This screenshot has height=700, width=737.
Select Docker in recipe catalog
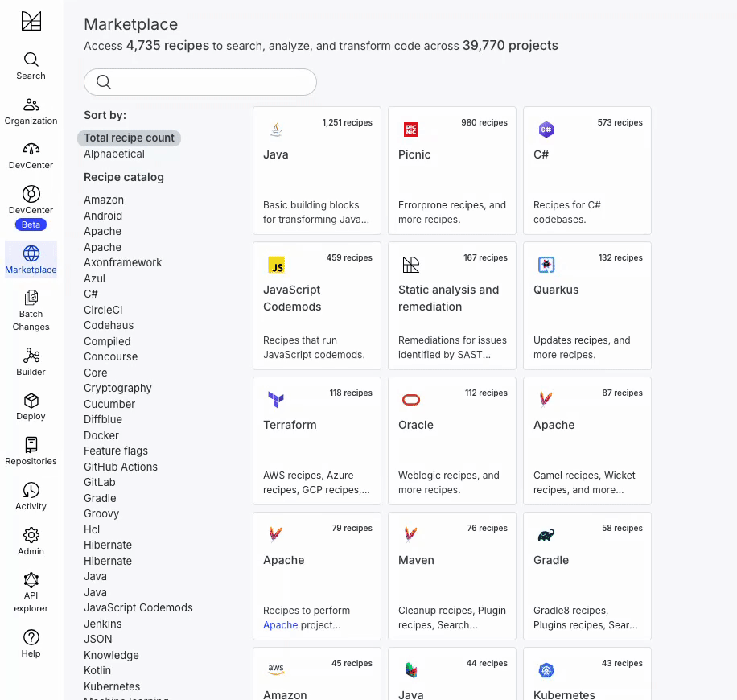pos(101,435)
